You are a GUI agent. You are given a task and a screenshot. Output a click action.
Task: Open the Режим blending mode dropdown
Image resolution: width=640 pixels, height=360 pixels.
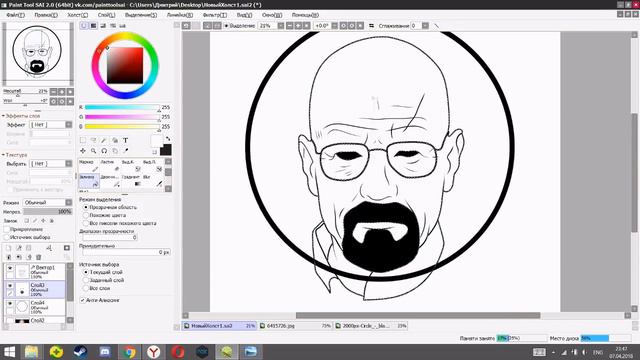69,202
